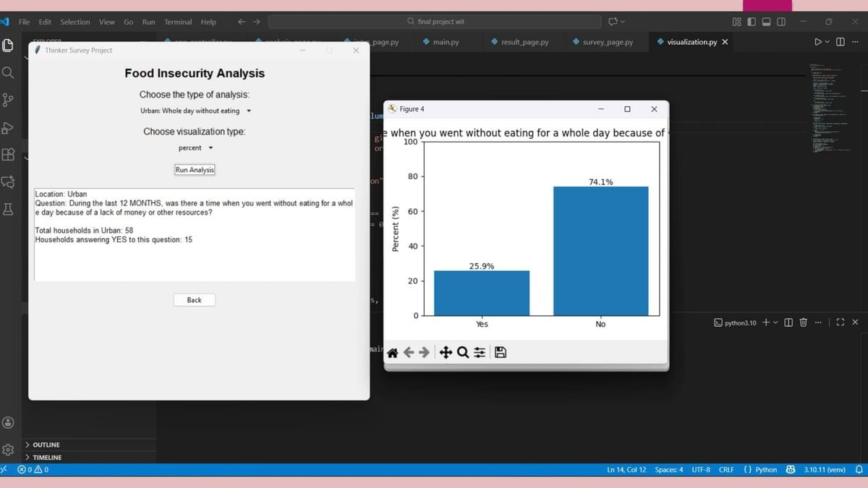Open the analysis type dropdown 'Urban: Whole day without eating'

[195, 111]
